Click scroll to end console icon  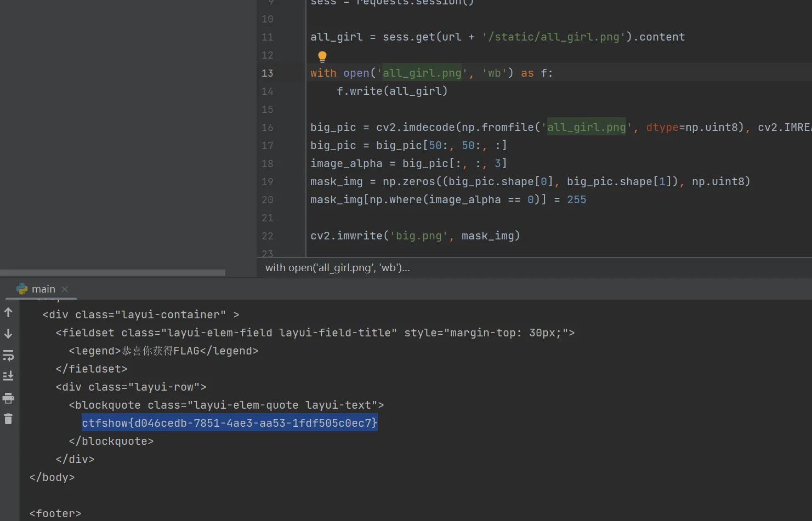point(8,376)
